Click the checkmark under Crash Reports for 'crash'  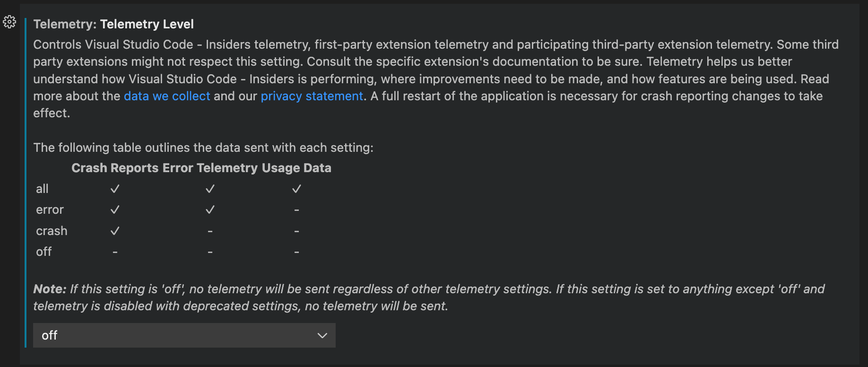(114, 230)
